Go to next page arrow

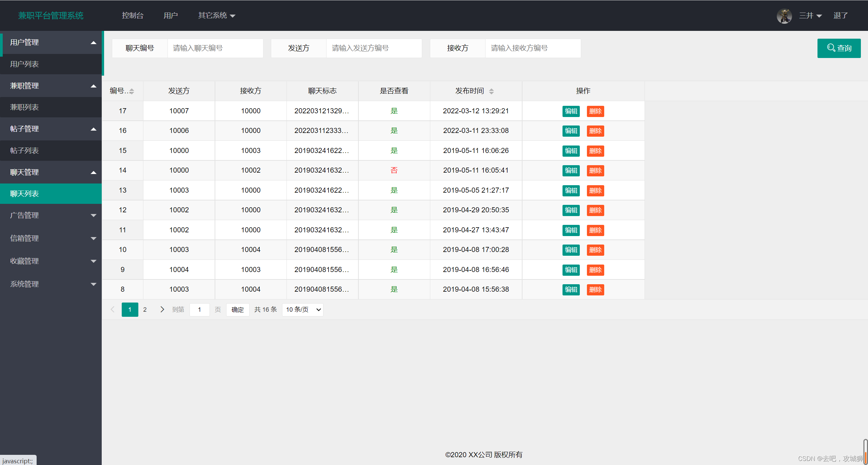(x=162, y=309)
